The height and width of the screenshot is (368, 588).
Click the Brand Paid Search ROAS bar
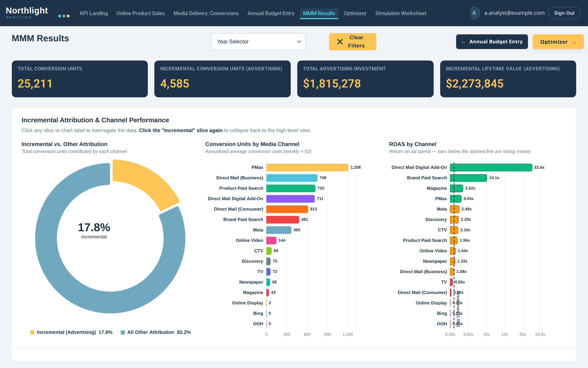point(468,178)
